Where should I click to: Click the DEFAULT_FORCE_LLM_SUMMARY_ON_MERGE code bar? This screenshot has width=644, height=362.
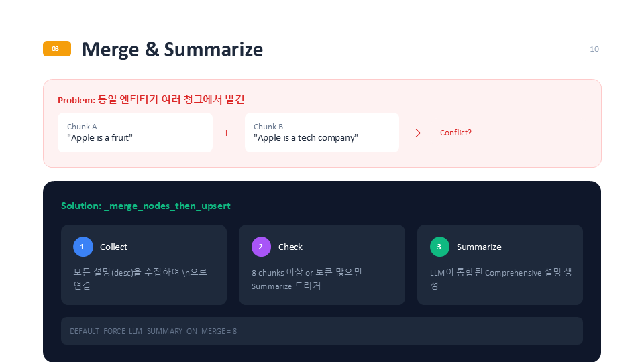tap(321, 331)
